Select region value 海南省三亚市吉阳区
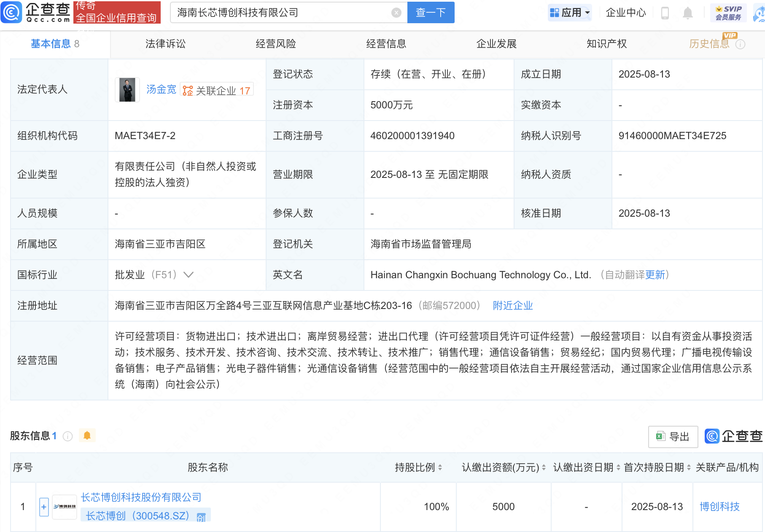The width and height of the screenshot is (765, 532). tap(160, 244)
